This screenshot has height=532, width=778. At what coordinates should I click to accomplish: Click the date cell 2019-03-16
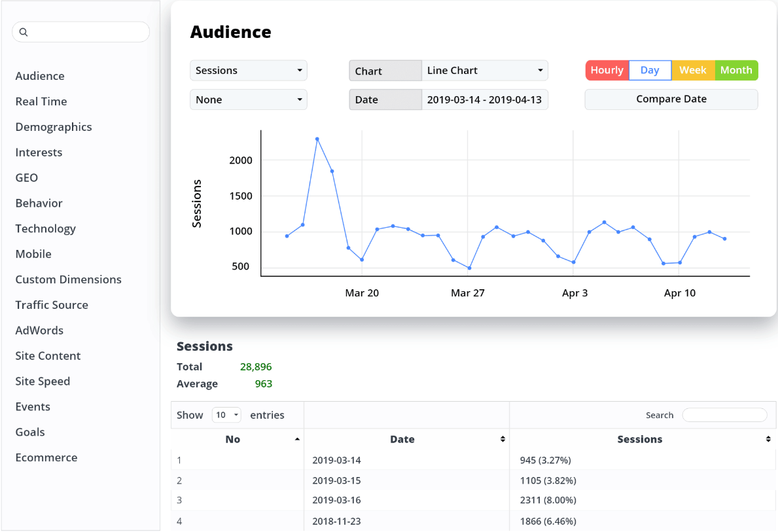point(336,500)
